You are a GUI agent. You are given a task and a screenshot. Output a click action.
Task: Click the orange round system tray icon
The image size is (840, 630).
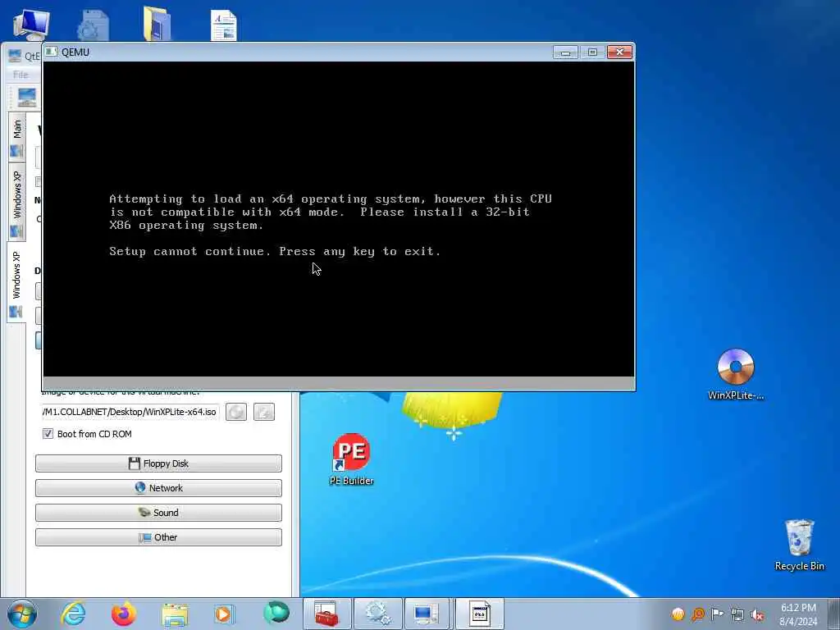[x=678, y=614]
